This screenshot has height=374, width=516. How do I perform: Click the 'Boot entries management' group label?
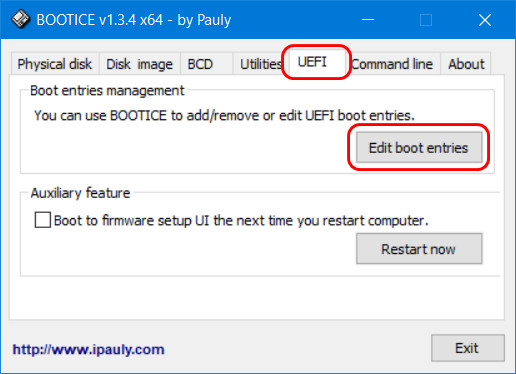(107, 91)
